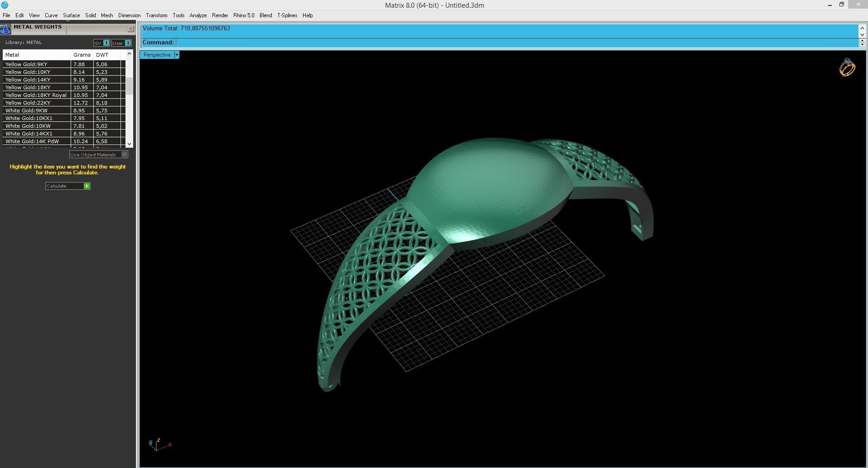The height and width of the screenshot is (468, 868).
Task: Click the Metal Weights cone panel icon
Action: (x=5, y=29)
